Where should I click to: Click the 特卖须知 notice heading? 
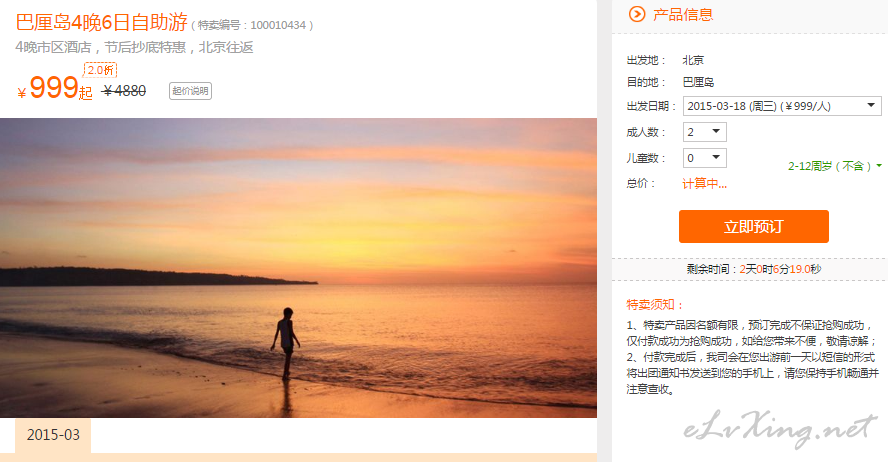(655, 305)
